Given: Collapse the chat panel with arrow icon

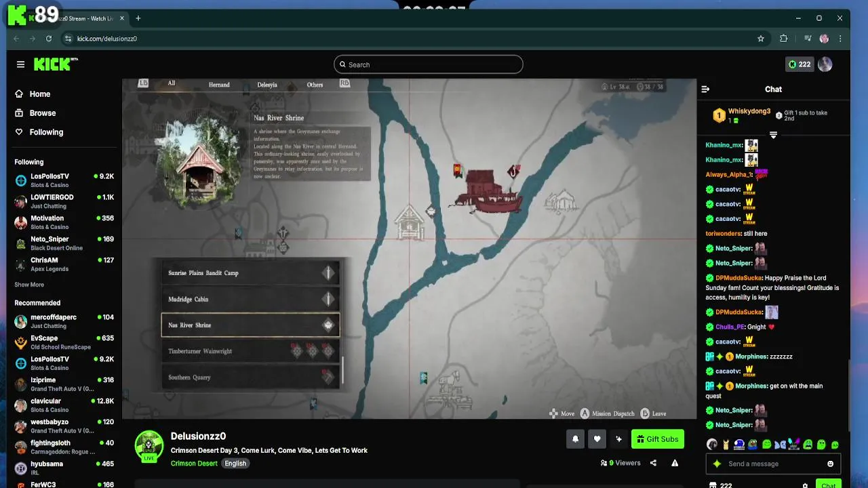Looking at the screenshot, I should coord(705,89).
